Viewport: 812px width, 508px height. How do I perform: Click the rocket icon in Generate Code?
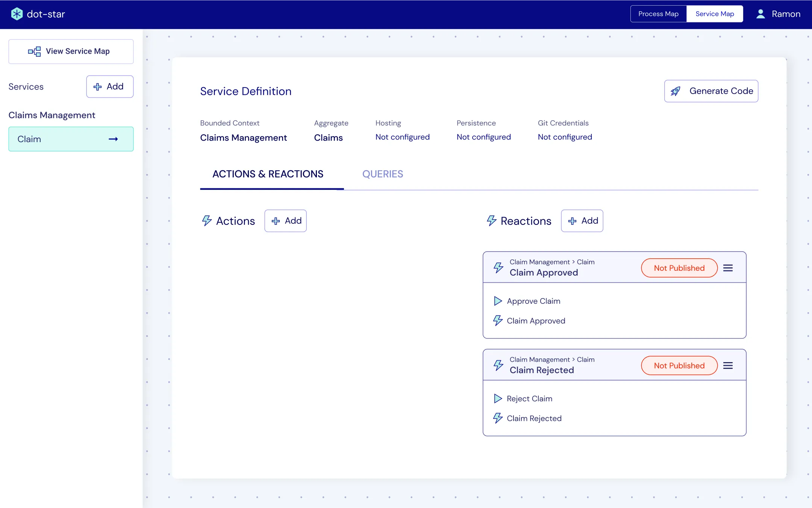point(676,91)
